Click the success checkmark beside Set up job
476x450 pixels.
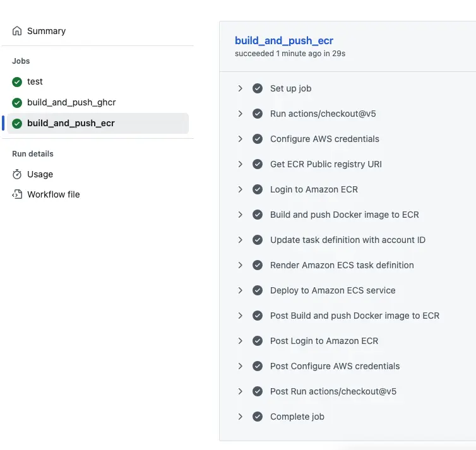[258, 88]
